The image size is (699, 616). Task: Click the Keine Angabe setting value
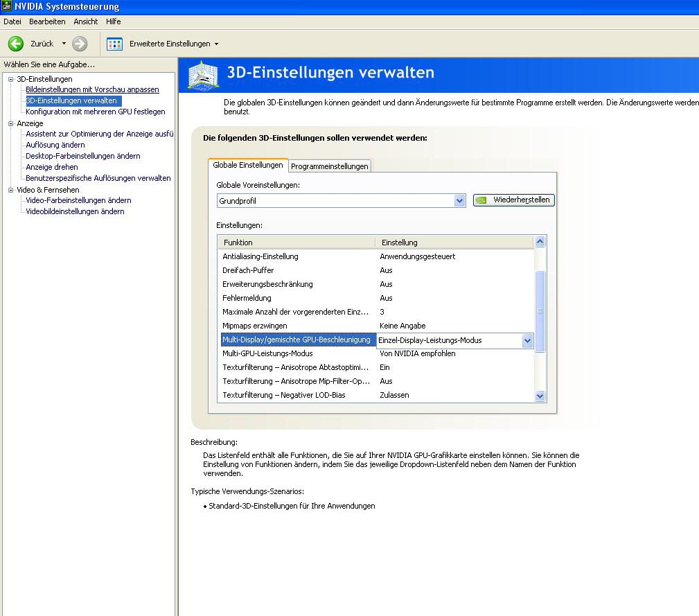tap(402, 326)
